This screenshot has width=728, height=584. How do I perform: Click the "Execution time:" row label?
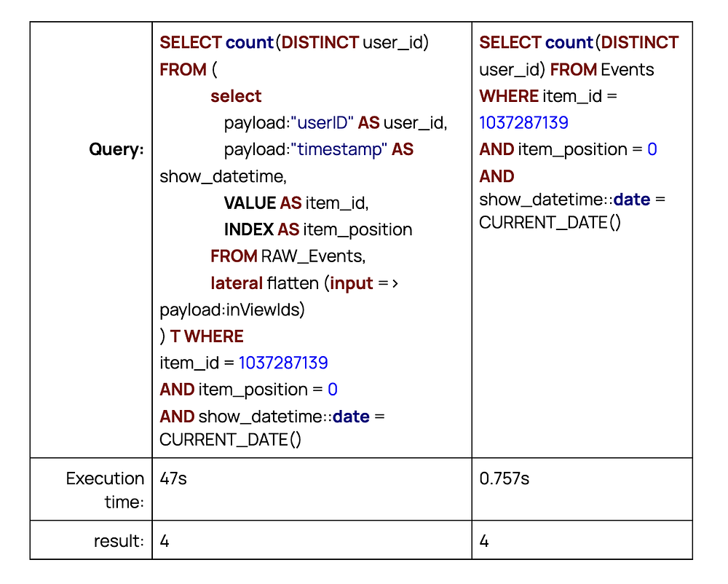coord(105,490)
